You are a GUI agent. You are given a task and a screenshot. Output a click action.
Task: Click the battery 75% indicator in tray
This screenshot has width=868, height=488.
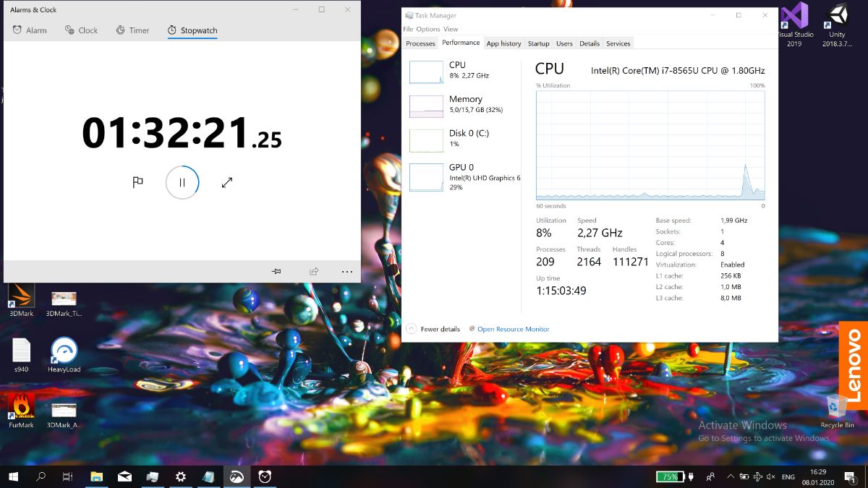(x=668, y=476)
